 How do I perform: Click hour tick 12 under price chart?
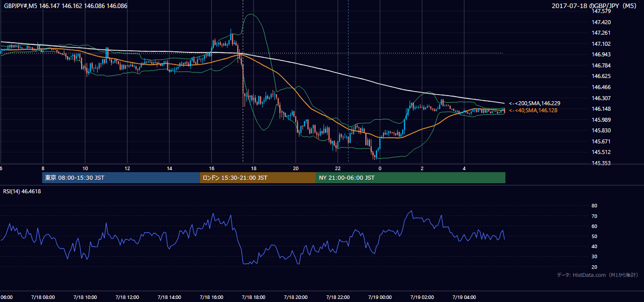[127, 168]
